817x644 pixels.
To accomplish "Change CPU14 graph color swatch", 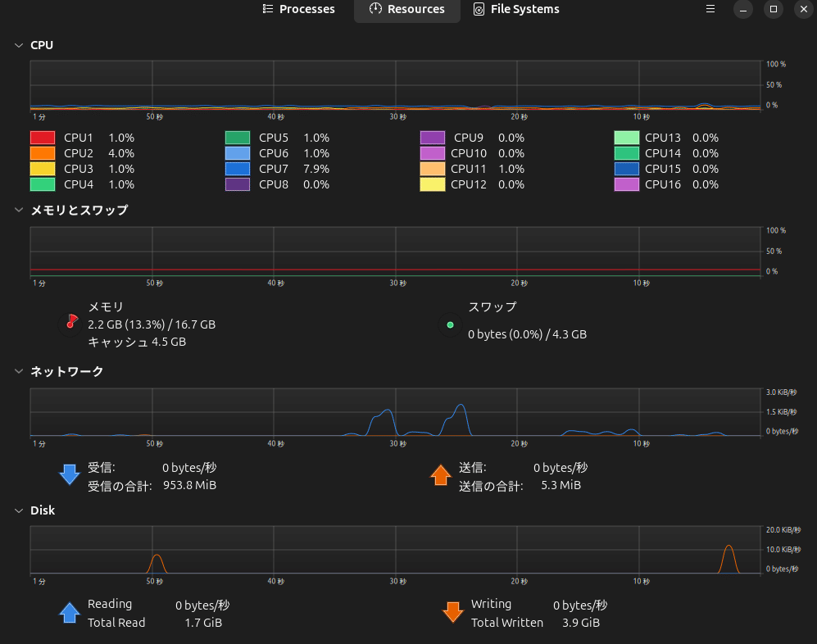I will pos(627,153).
